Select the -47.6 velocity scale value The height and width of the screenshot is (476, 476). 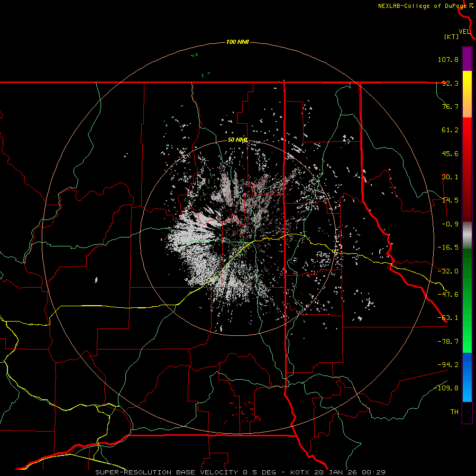(448, 295)
